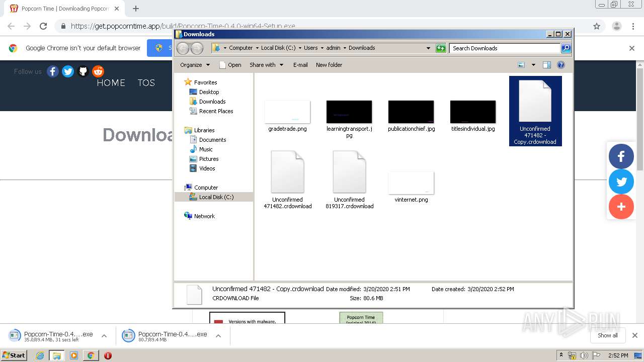This screenshot has width=644, height=362.
Task: Click Show all downloads button
Action: click(608, 335)
